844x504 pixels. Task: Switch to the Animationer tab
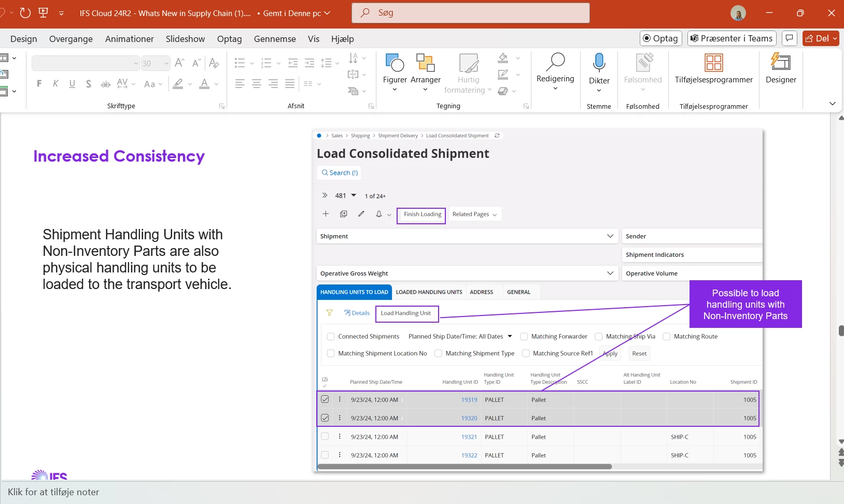click(130, 39)
